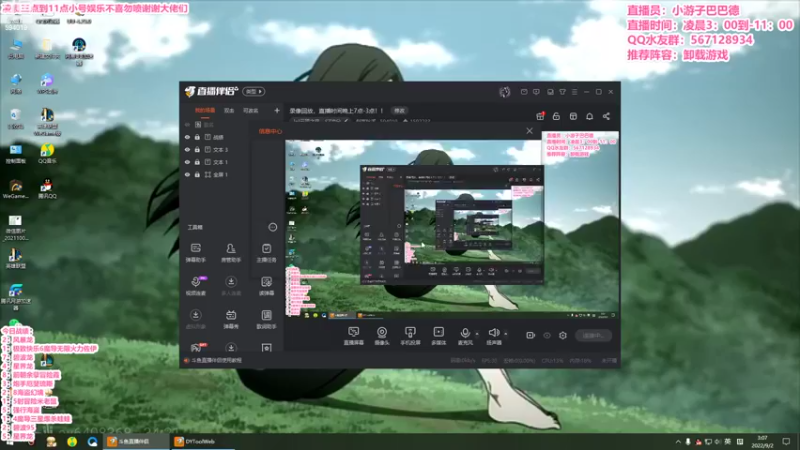This screenshot has height=450, width=800.
Task: Open the 腾讯QQ desktop icon
Action: 47,189
